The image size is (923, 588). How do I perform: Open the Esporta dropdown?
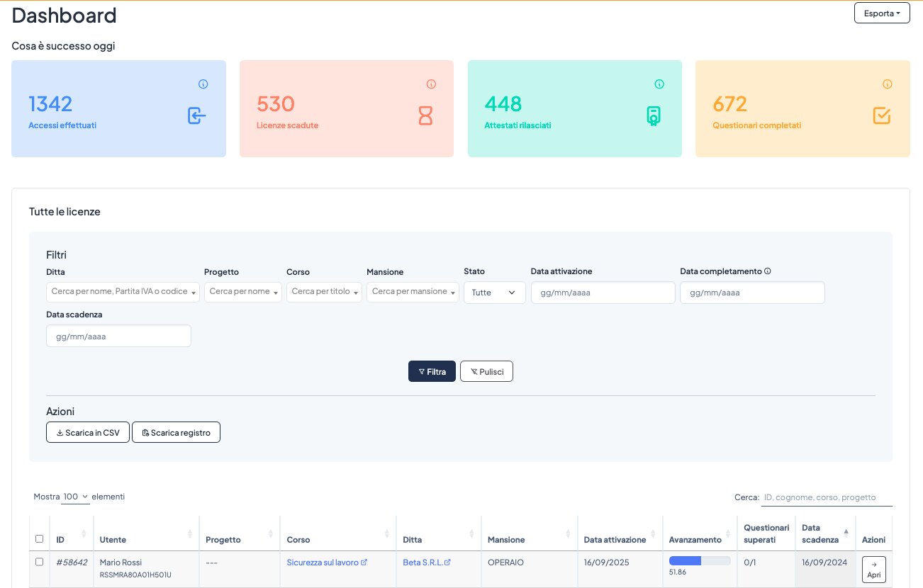pyautogui.click(x=881, y=12)
